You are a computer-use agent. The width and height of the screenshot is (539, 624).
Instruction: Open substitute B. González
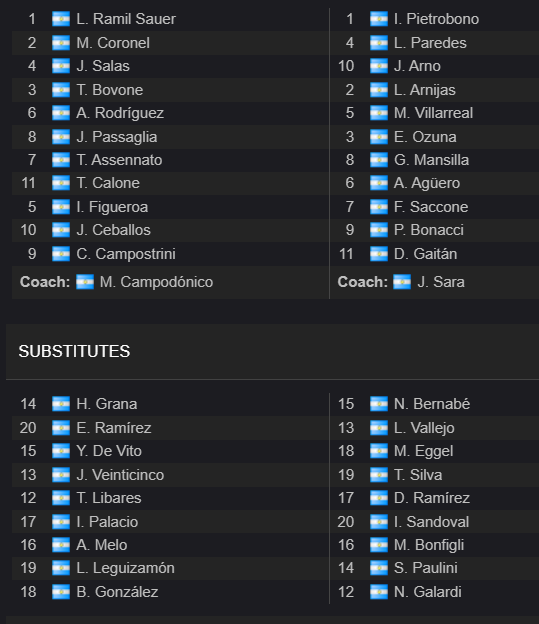pos(117,592)
